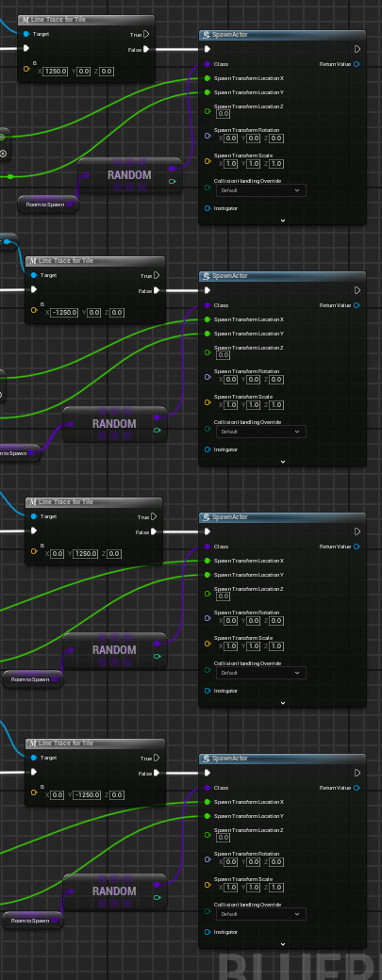Open Collision Handling Override dropdown on top SpawnActor

tap(261, 190)
